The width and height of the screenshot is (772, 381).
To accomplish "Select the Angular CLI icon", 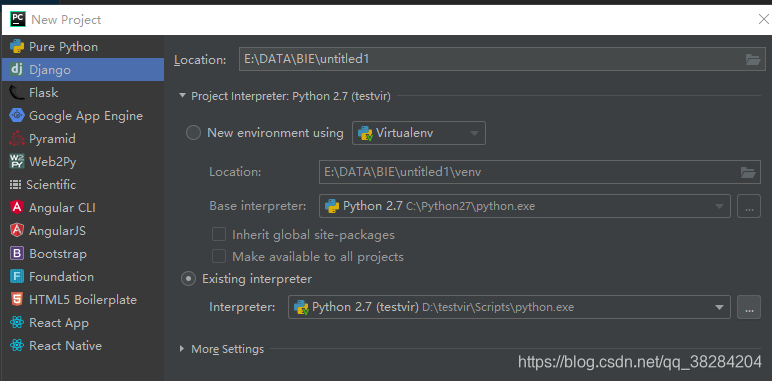I will click(17, 208).
